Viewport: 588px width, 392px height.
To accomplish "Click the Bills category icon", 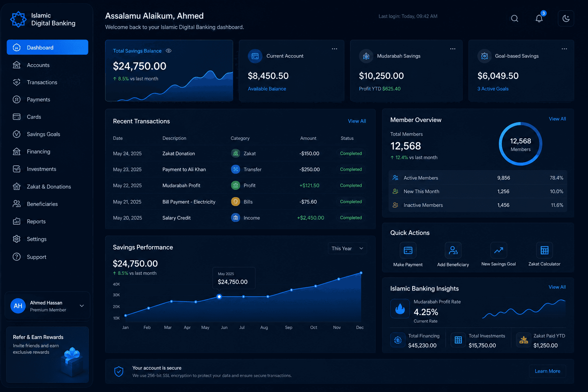I will tap(235, 201).
